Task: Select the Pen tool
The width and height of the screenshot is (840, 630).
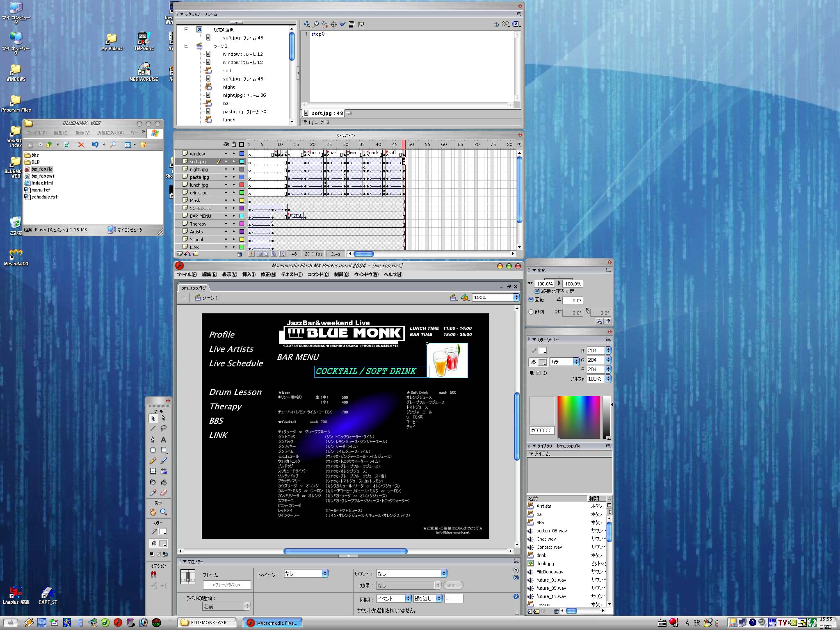Action: pos(153,439)
